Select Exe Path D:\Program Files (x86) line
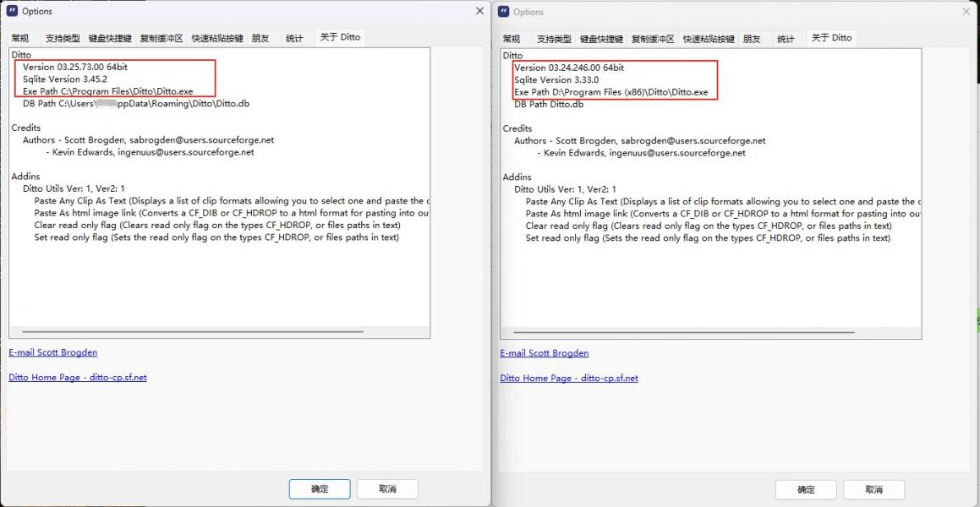The height and width of the screenshot is (507, 980). click(x=610, y=92)
